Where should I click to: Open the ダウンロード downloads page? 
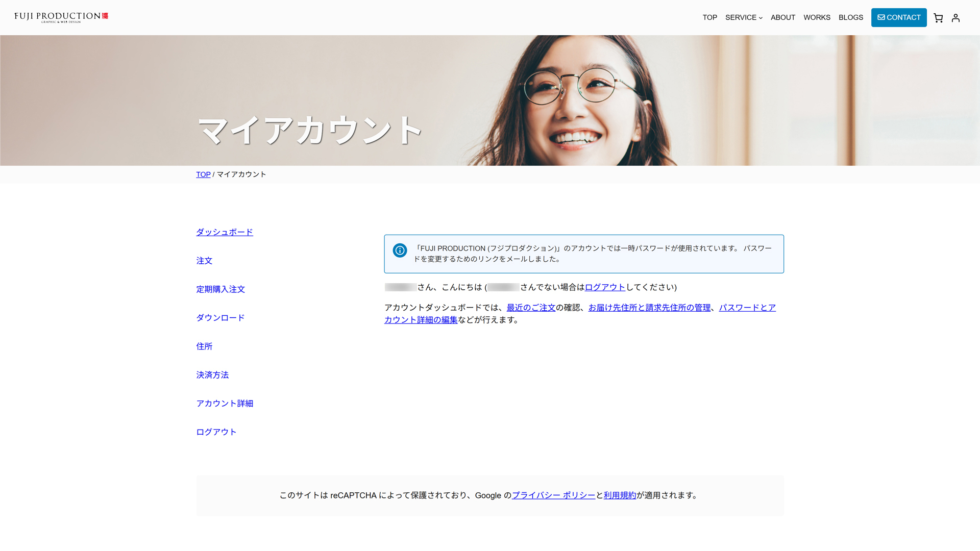pyautogui.click(x=220, y=318)
